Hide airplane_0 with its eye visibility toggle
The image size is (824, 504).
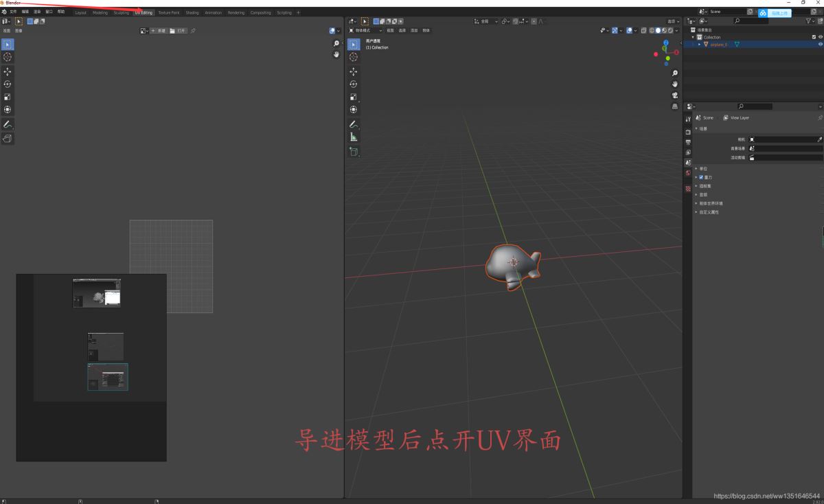tap(820, 45)
